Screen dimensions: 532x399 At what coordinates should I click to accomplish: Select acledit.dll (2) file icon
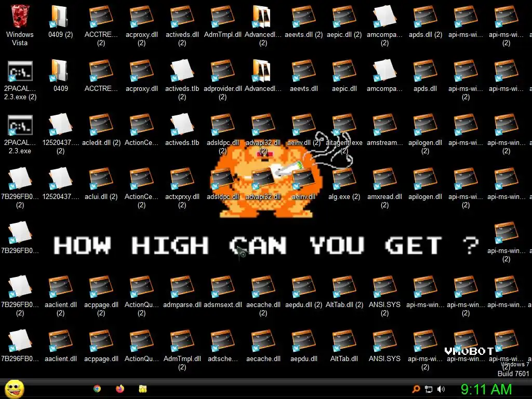(x=101, y=124)
